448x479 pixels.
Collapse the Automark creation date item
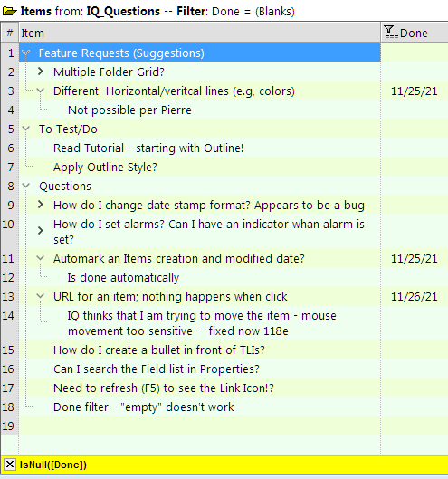41,258
